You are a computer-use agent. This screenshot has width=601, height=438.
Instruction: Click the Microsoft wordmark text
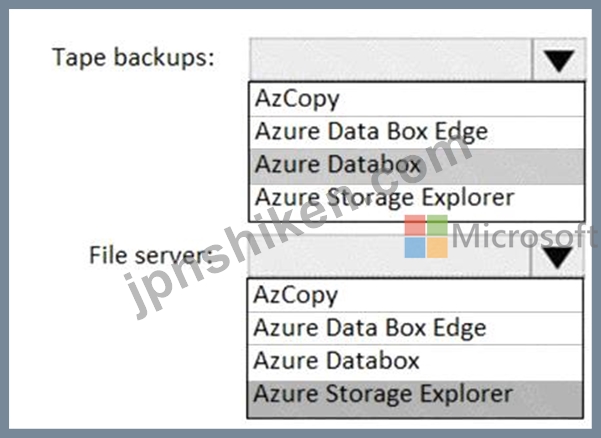pos(524,236)
